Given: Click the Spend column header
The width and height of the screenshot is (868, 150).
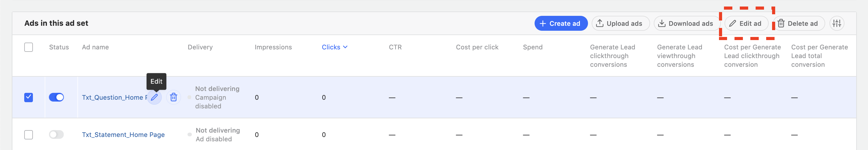Looking at the screenshot, I should pyautogui.click(x=532, y=47).
